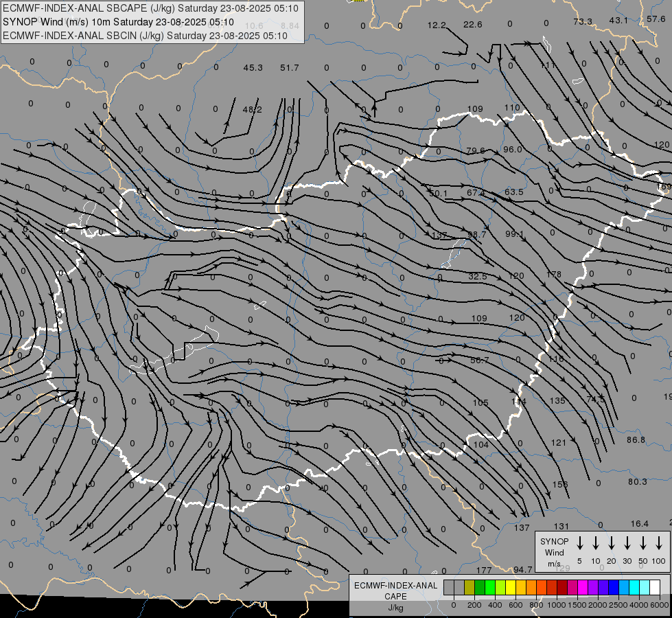Click the map value 94.7
This screenshot has height=618, width=672.
point(523,569)
